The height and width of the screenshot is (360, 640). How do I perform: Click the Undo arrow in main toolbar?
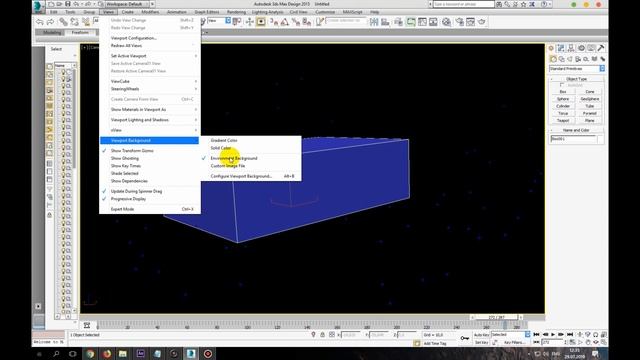click(40, 22)
